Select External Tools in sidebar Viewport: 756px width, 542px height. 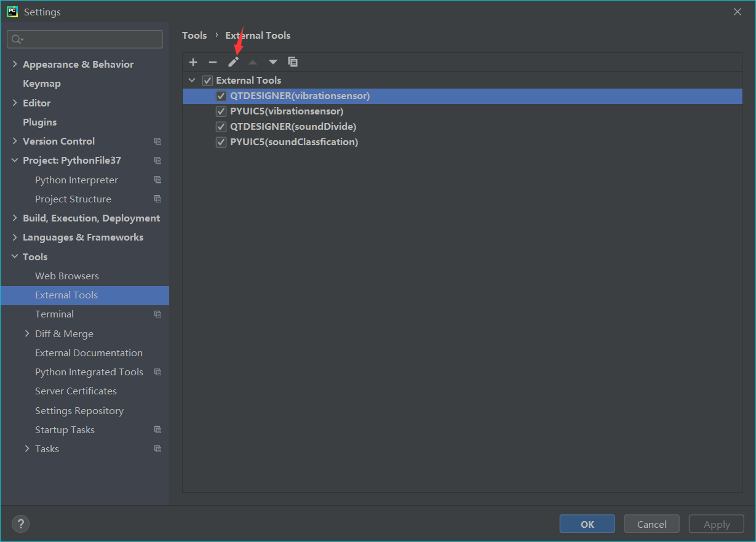[x=85, y=295]
